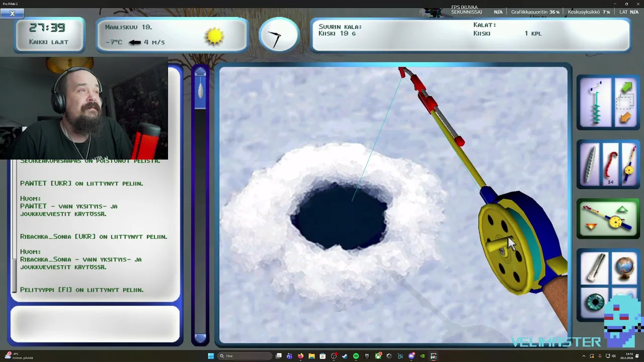Click the Pro Pilkki 2 taskbar icon

point(434,356)
